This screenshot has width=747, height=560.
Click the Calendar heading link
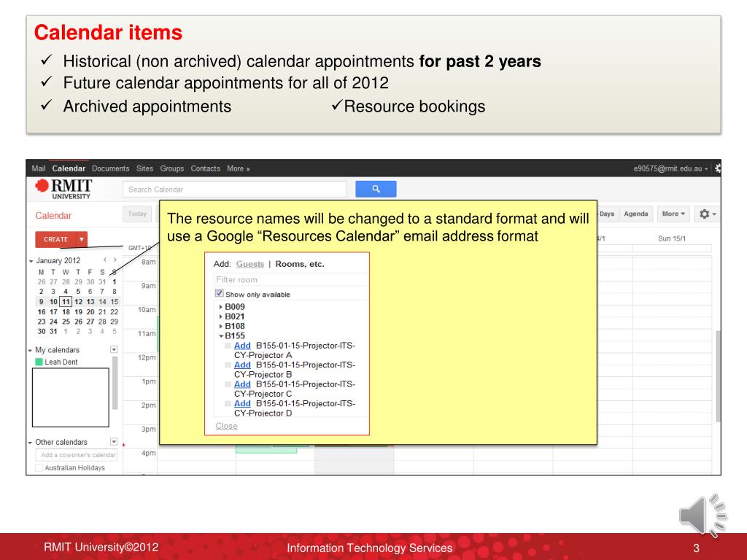[53, 216]
